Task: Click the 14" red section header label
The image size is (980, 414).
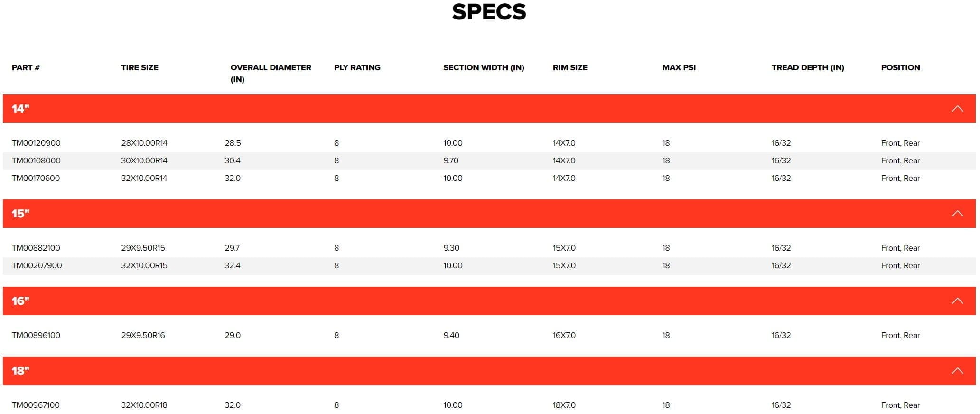Action: (x=20, y=109)
